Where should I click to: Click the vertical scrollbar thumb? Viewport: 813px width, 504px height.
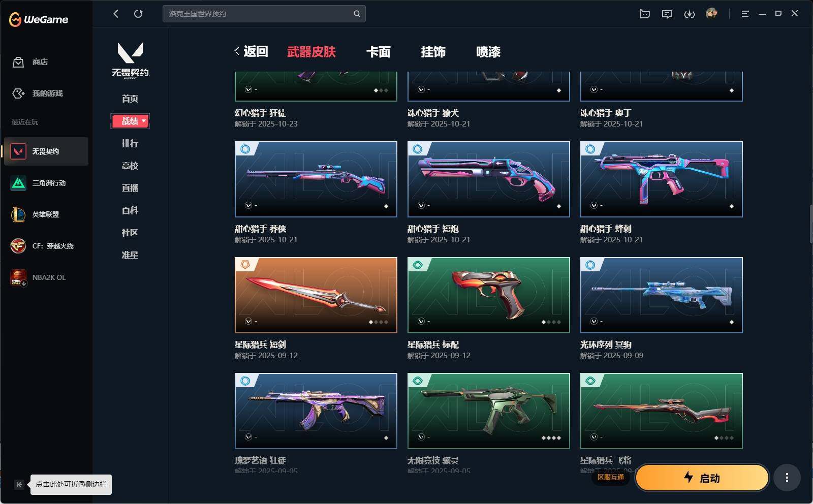[810, 224]
